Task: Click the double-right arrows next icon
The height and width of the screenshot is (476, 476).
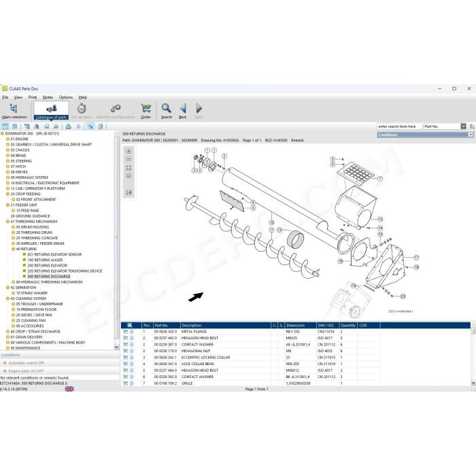Action: point(56,126)
